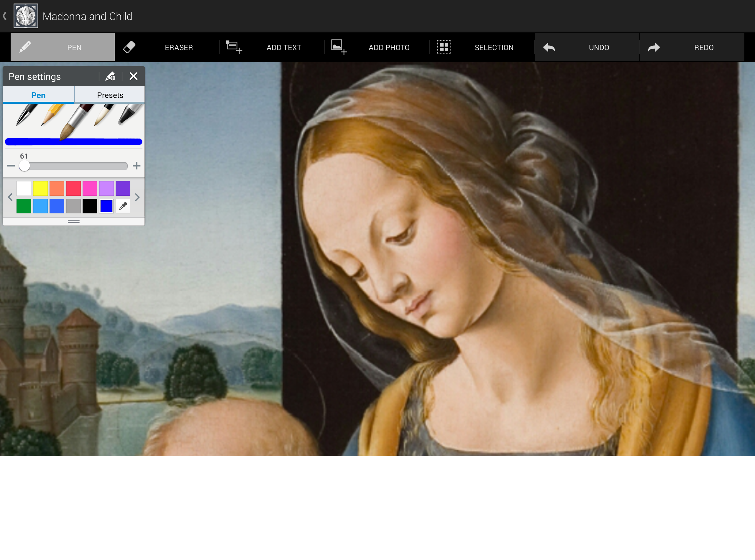Show previous color palette page
755x560 pixels.
click(10, 197)
